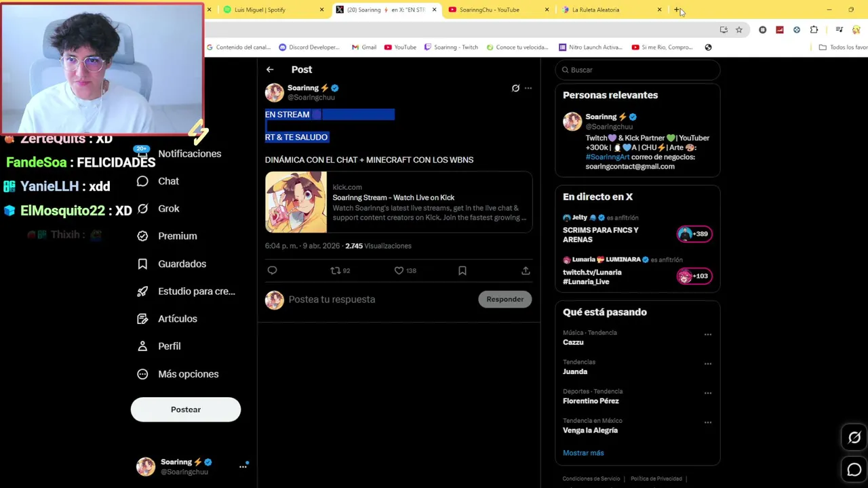Click Política de Privacidad footer link
The width and height of the screenshot is (868, 488).
656,479
